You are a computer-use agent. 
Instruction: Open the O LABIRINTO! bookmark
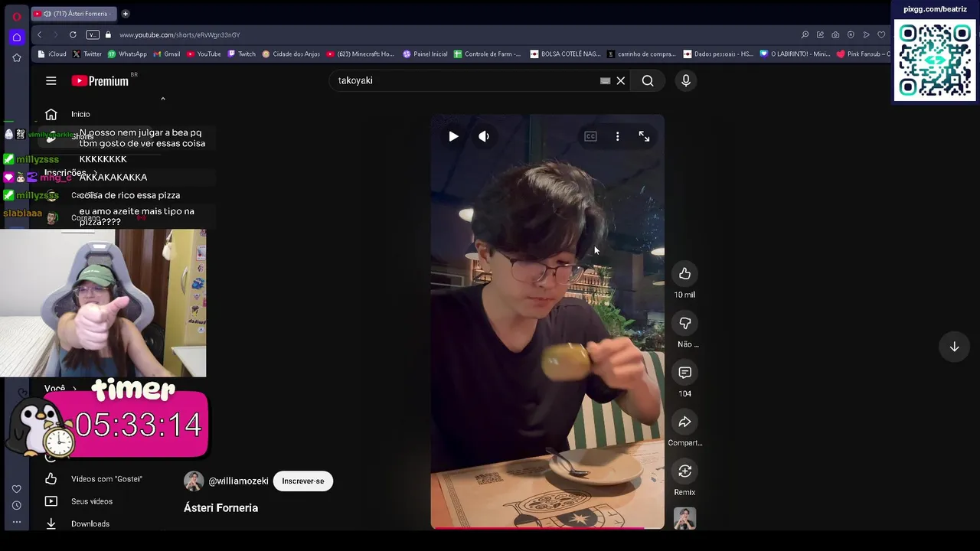(x=795, y=54)
